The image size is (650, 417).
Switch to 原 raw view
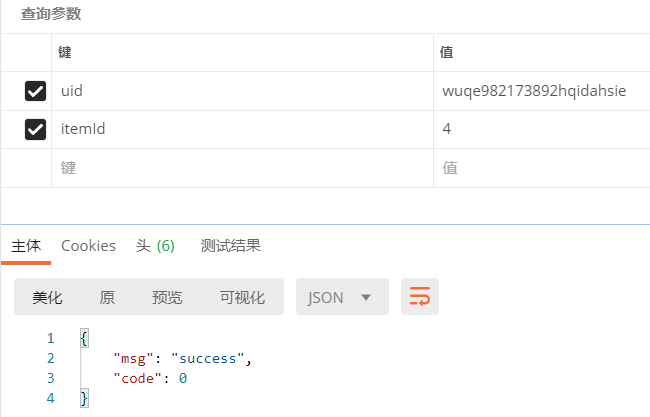point(107,297)
